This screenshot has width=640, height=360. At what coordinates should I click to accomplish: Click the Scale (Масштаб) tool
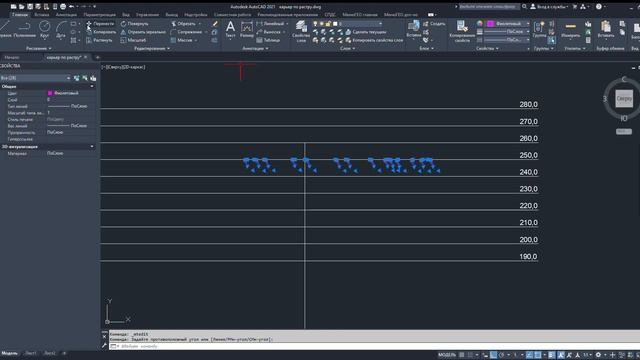[133, 40]
